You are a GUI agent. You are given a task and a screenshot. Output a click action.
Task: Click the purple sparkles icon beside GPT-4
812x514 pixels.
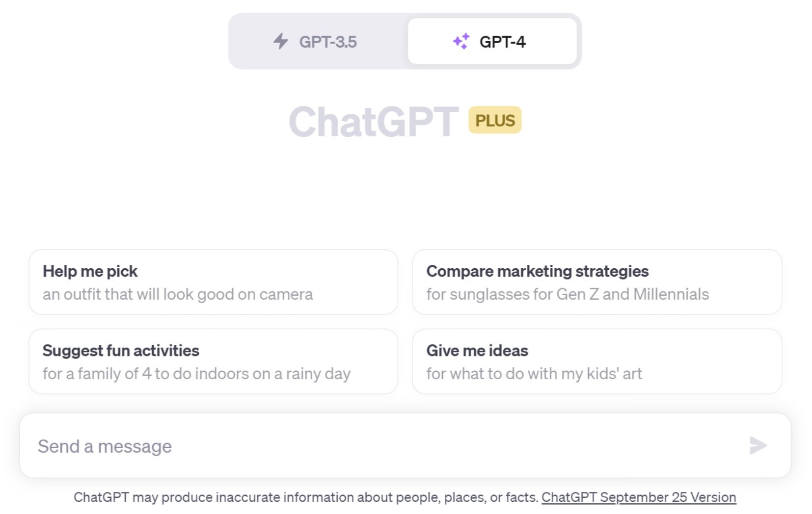[x=461, y=41]
